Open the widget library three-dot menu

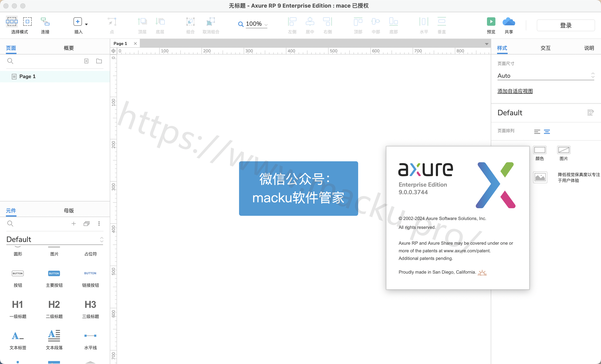point(99,224)
